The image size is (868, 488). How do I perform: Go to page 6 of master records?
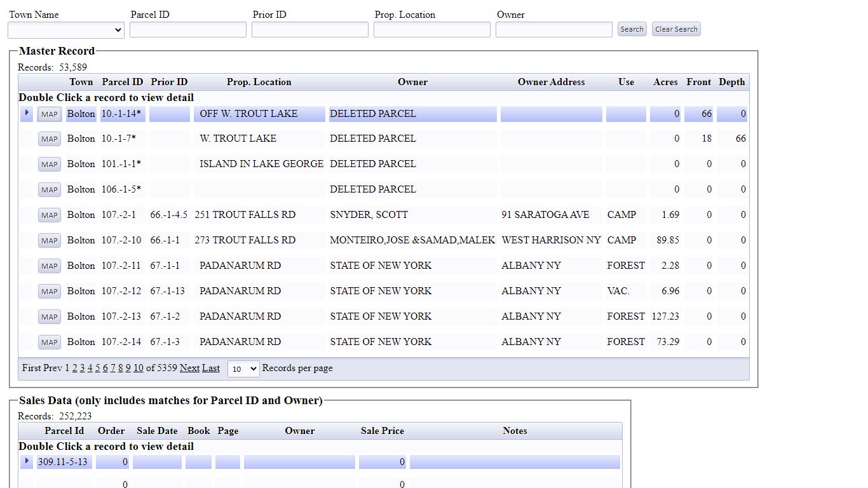tap(105, 368)
